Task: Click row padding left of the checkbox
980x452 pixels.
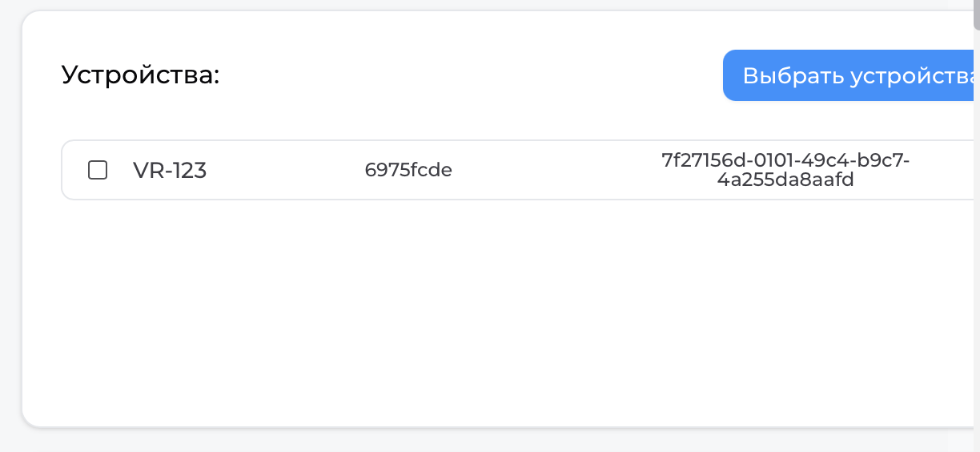Action: (74, 170)
